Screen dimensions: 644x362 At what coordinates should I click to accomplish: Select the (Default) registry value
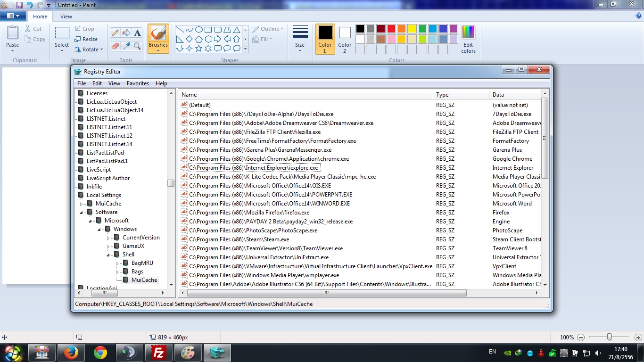coord(200,105)
